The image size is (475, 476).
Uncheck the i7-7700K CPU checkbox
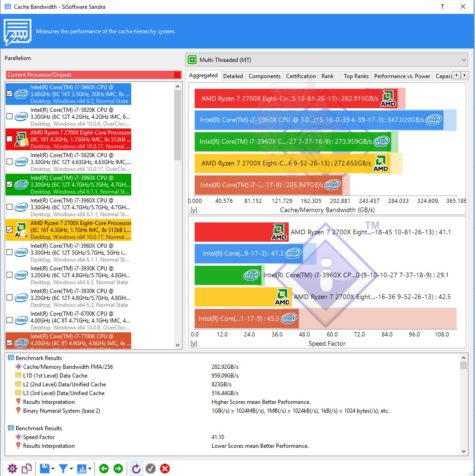pyautogui.click(x=9, y=343)
